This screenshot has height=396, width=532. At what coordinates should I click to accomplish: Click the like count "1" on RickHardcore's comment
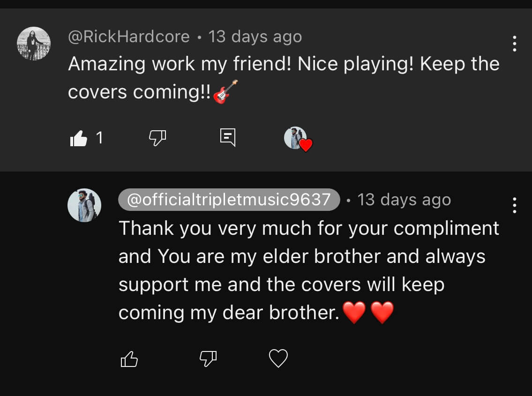coord(99,138)
